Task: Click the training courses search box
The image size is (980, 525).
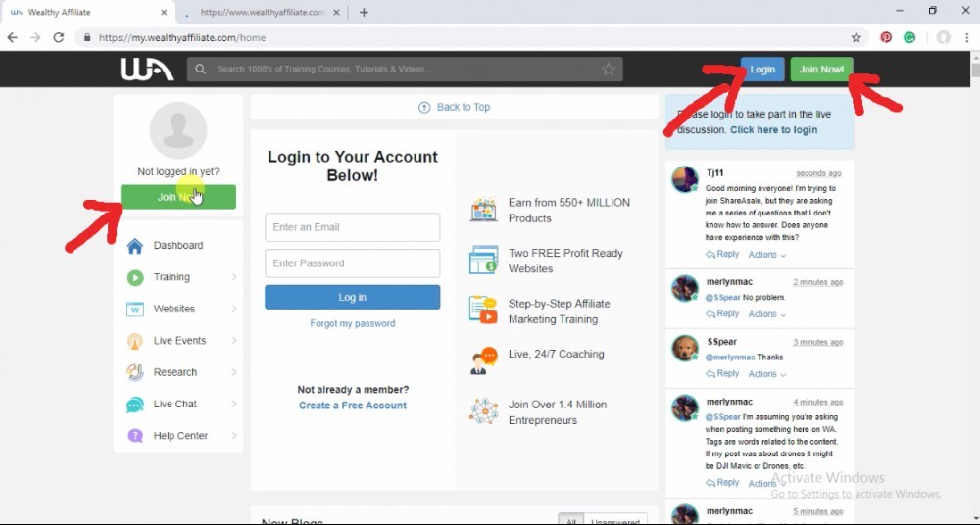Action: 405,70
